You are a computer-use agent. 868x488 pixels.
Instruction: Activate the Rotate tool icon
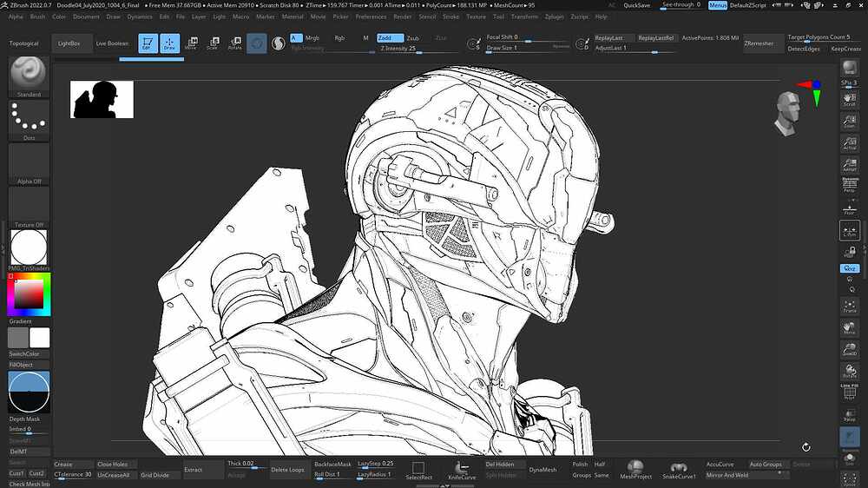(x=234, y=43)
